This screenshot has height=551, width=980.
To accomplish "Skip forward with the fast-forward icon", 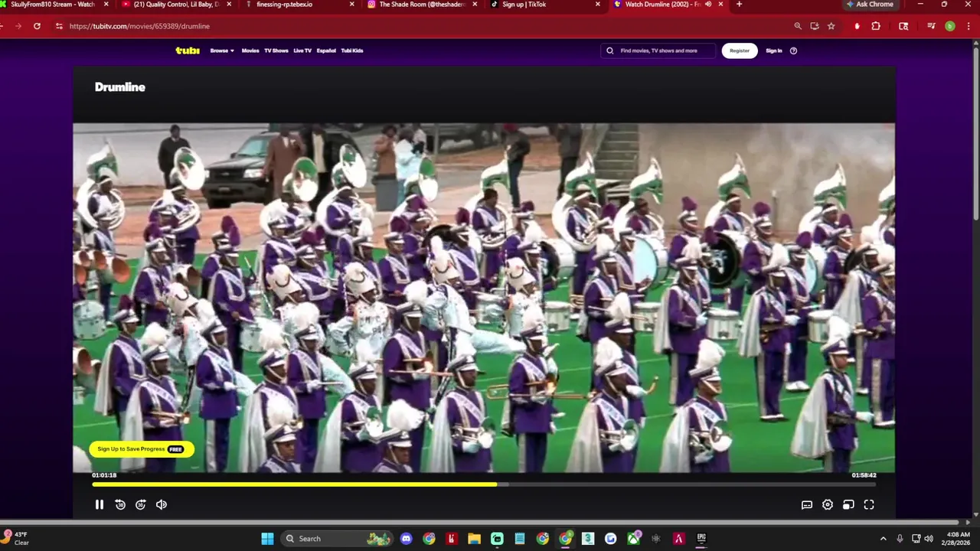I will click(x=141, y=504).
